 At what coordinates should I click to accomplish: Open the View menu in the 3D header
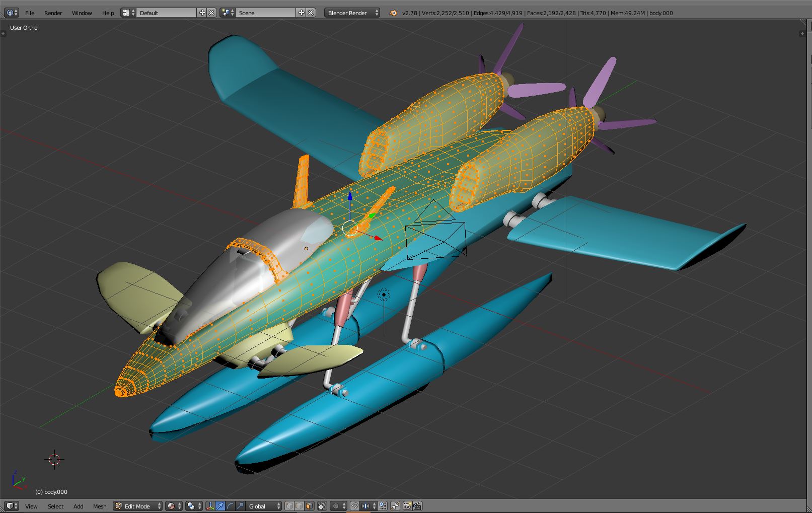31,506
